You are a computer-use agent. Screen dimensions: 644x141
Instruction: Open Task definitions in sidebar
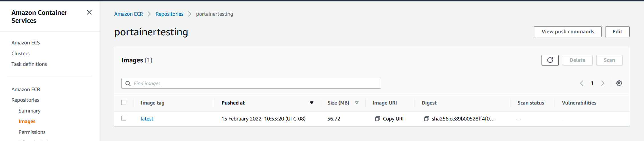[29, 64]
